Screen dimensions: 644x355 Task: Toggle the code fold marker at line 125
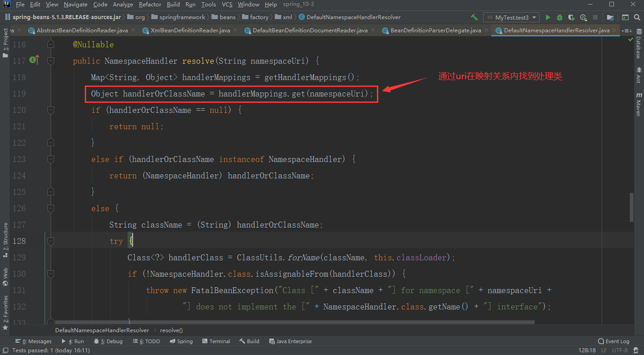click(51, 192)
